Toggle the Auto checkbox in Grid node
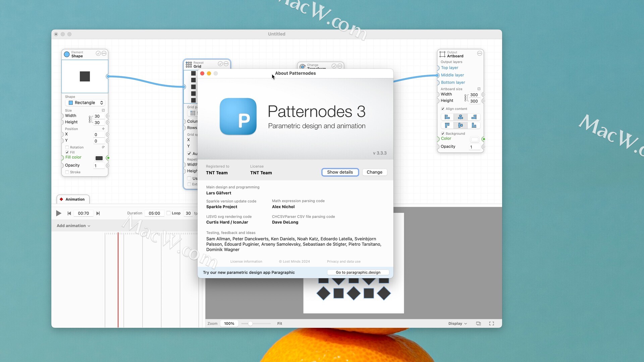 click(x=189, y=154)
